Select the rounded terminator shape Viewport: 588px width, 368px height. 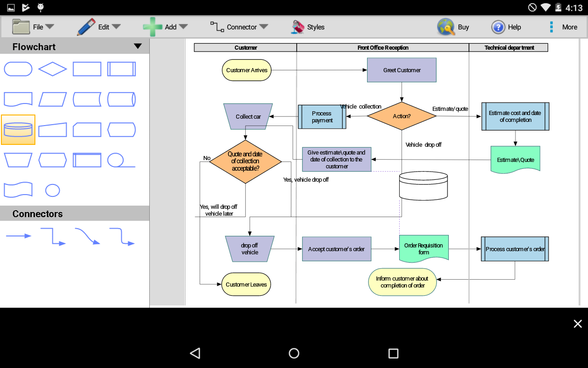click(x=18, y=69)
